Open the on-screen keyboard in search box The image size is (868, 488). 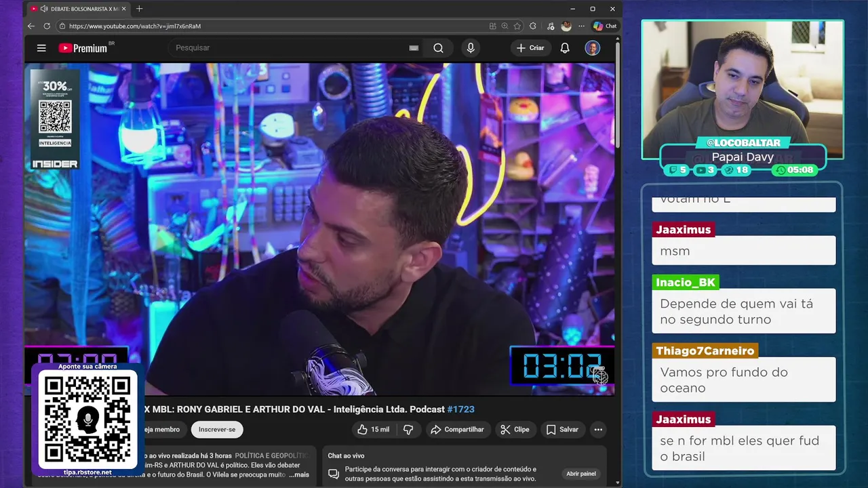pos(414,48)
